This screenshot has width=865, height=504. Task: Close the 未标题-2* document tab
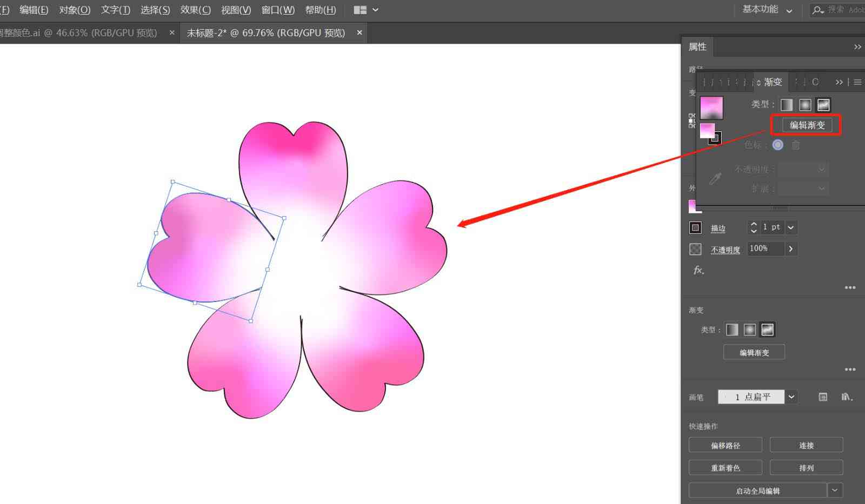click(x=360, y=33)
